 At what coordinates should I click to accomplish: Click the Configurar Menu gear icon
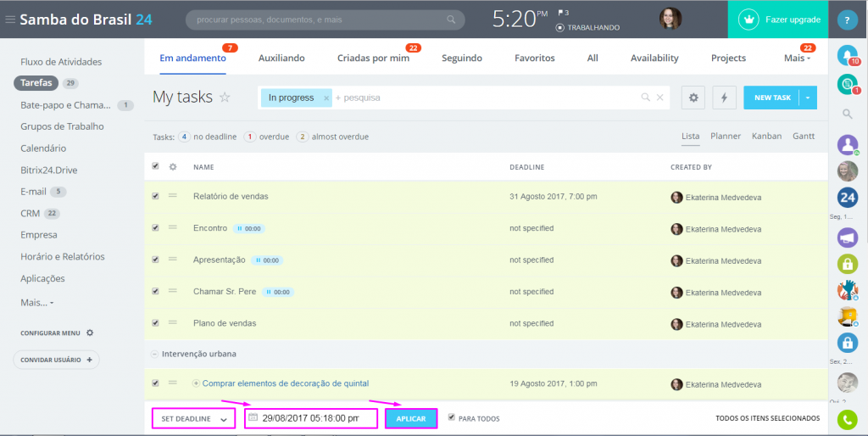click(90, 333)
